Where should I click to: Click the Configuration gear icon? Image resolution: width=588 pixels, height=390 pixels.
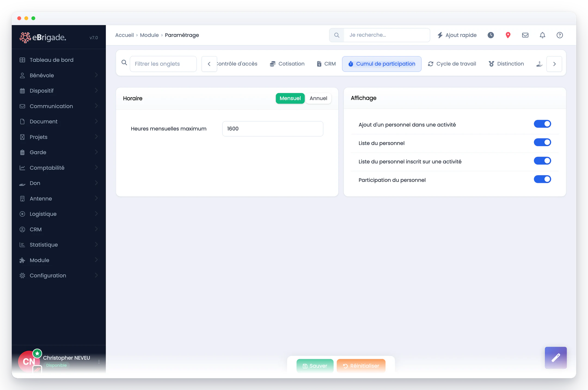coord(22,276)
